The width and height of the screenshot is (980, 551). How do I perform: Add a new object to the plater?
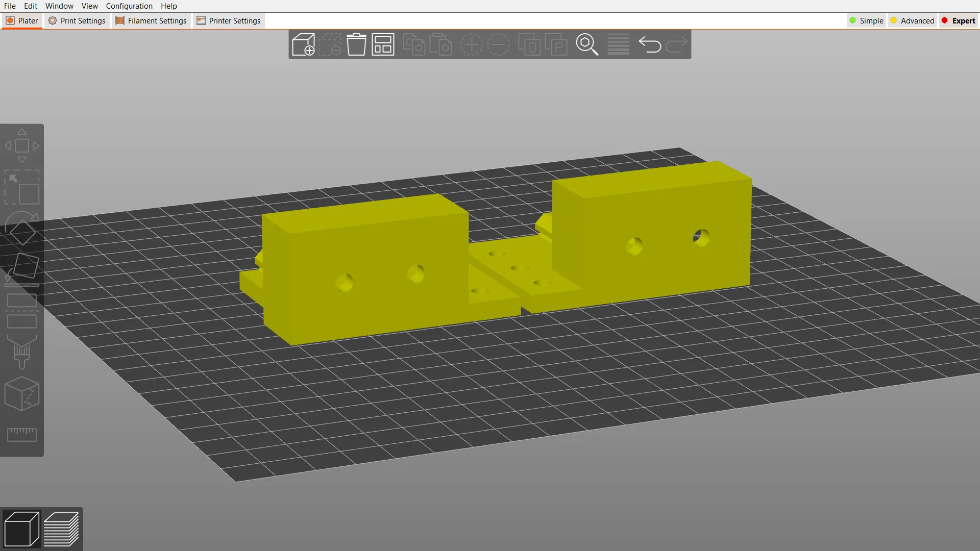coord(303,45)
